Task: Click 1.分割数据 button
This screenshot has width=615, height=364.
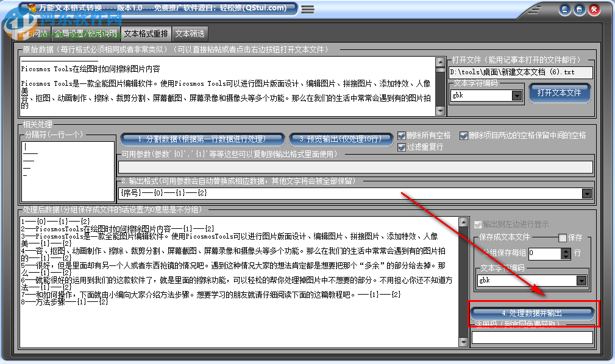Action: point(202,139)
